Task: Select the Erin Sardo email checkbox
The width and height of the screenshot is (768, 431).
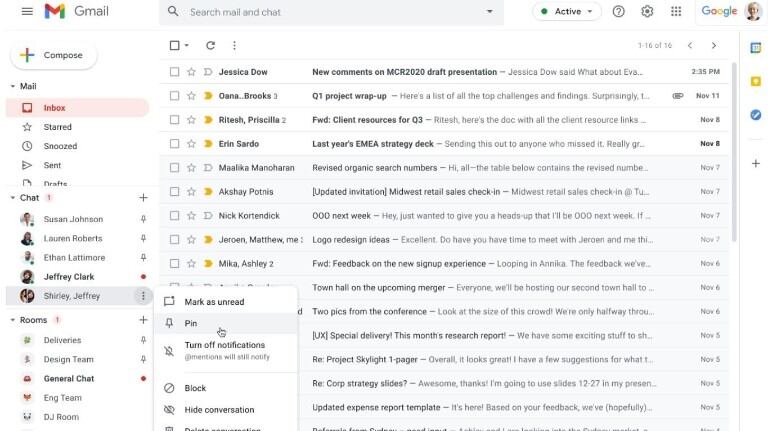Action: [x=174, y=144]
